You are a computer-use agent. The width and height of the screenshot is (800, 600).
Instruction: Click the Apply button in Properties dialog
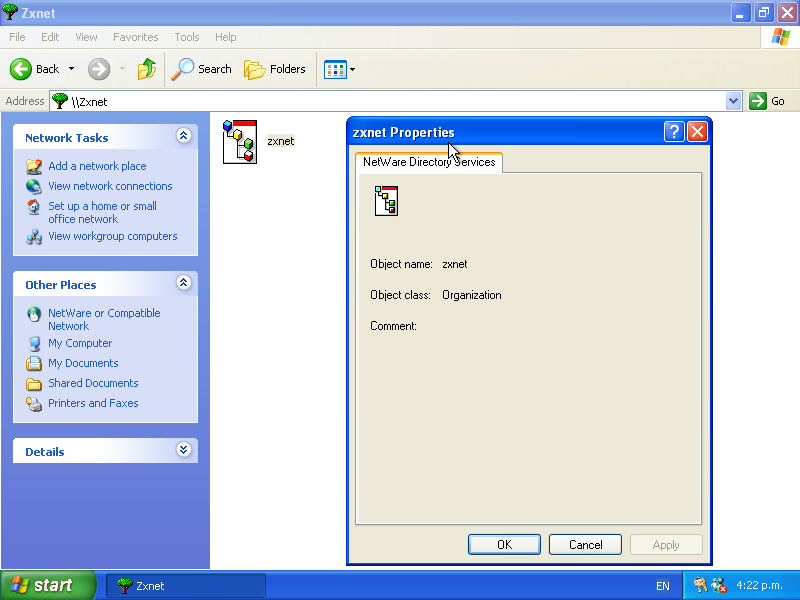666,545
